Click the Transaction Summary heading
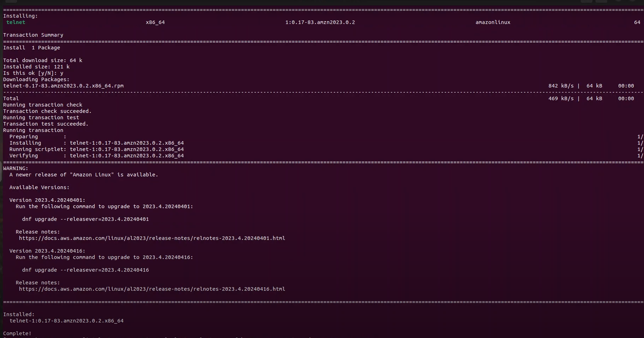Screen dimensions: 644x338 [33, 35]
